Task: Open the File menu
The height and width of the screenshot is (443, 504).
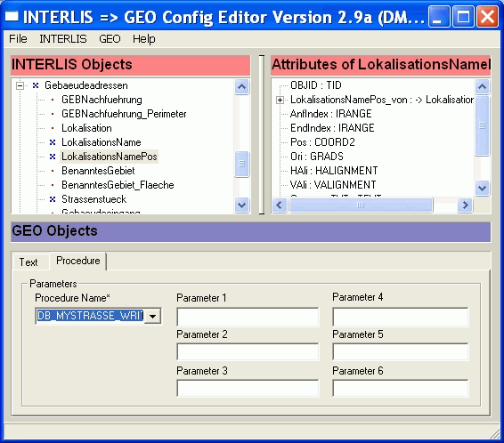Action: point(18,39)
